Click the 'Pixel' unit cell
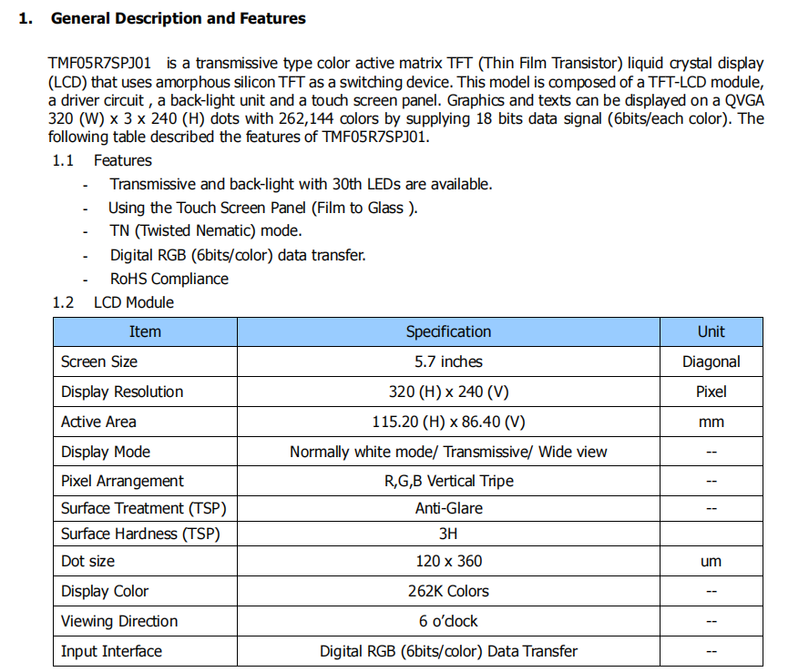This screenshot has width=809, height=672. click(711, 392)
